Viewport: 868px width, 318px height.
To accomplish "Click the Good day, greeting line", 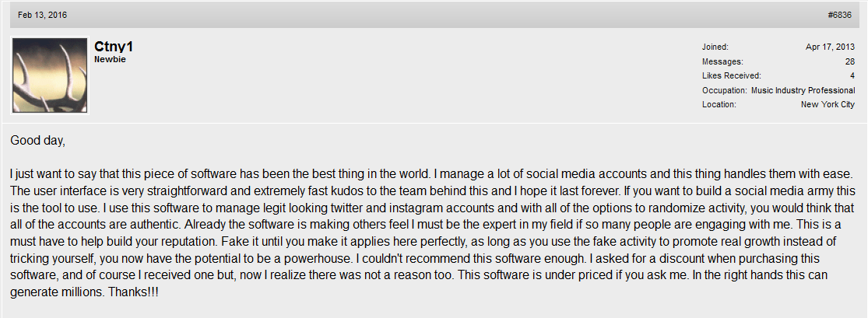I will [37, 141].
